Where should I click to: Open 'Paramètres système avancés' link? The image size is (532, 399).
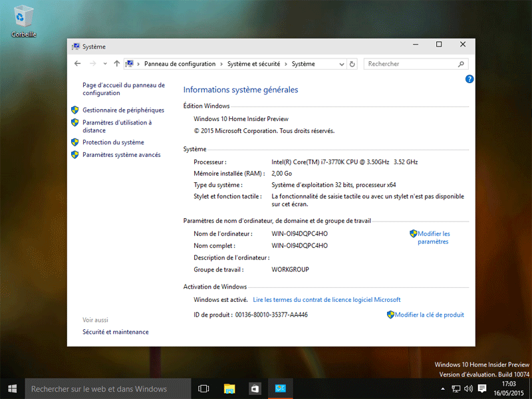[121, 154]
